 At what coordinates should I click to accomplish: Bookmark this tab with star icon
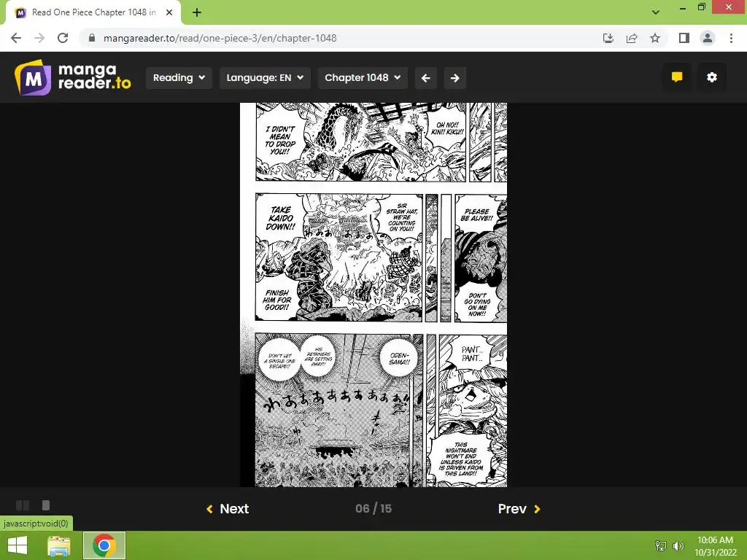tap(655, 38)
